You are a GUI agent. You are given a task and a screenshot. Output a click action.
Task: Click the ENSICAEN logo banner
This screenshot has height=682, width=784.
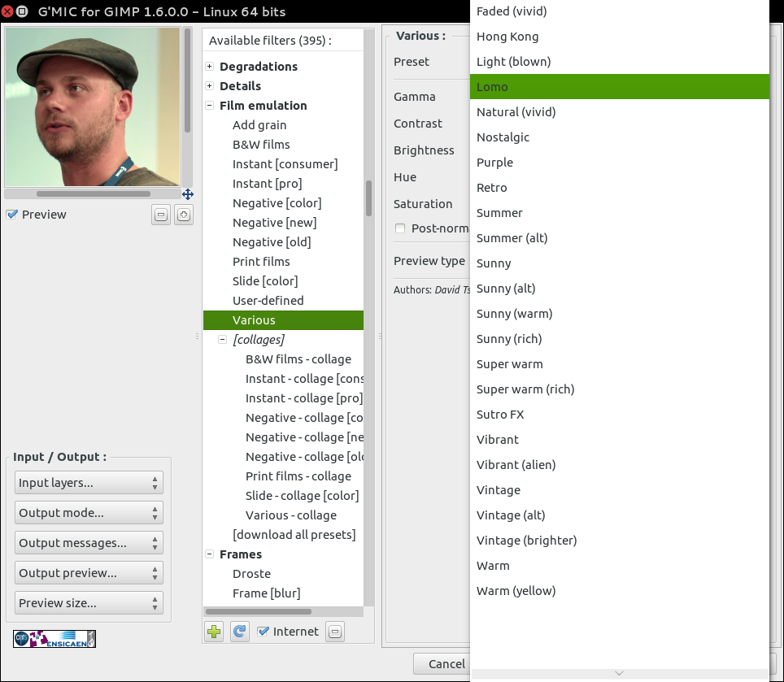(x=54, y=639)
